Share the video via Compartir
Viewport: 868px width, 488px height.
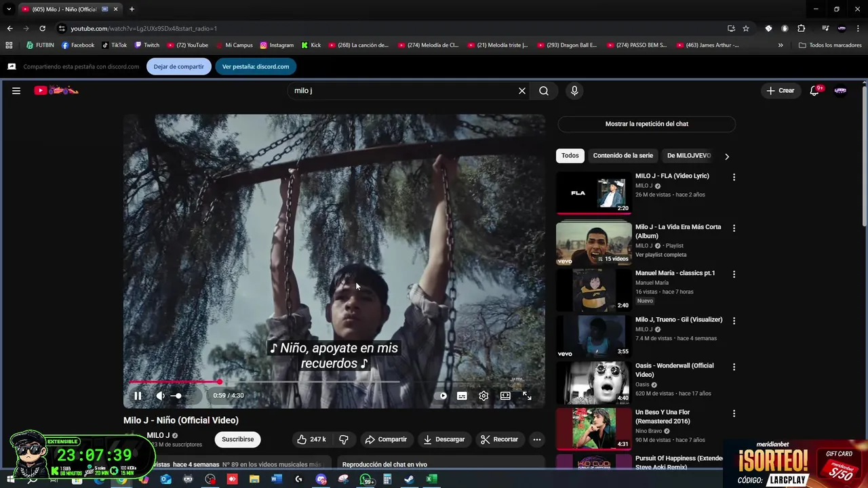click(x=386, y=439)
